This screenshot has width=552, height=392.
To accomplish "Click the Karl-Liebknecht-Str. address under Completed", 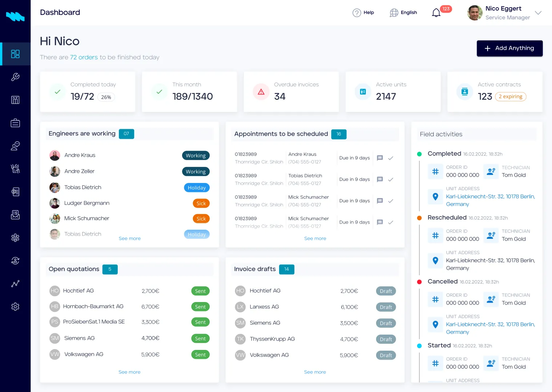I will coord(490,200).
